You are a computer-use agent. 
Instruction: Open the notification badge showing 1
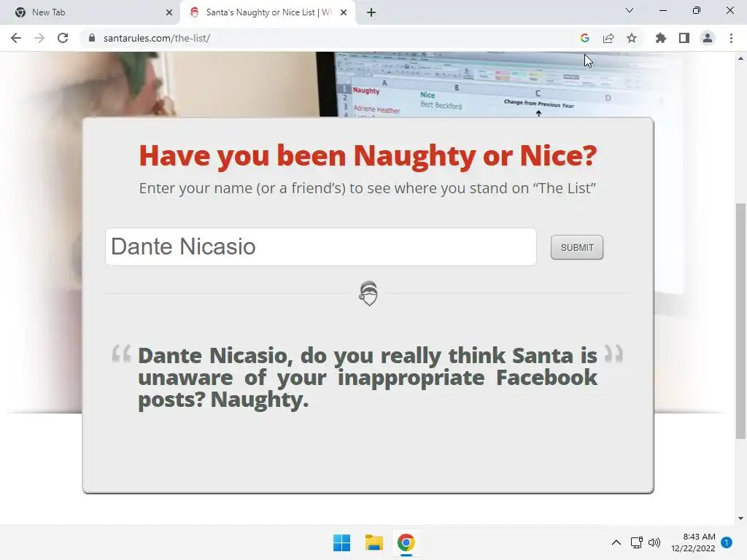727,542
